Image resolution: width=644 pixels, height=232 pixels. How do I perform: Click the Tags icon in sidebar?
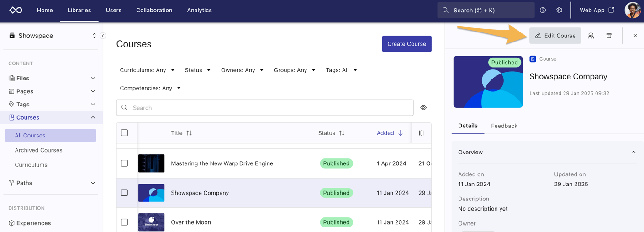pos(11,105)
